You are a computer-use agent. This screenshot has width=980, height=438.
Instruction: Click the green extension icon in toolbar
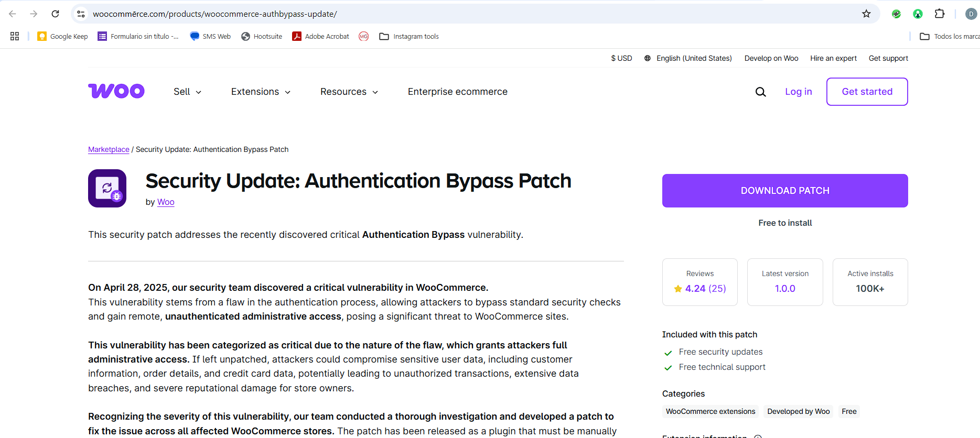coord(897,14)
